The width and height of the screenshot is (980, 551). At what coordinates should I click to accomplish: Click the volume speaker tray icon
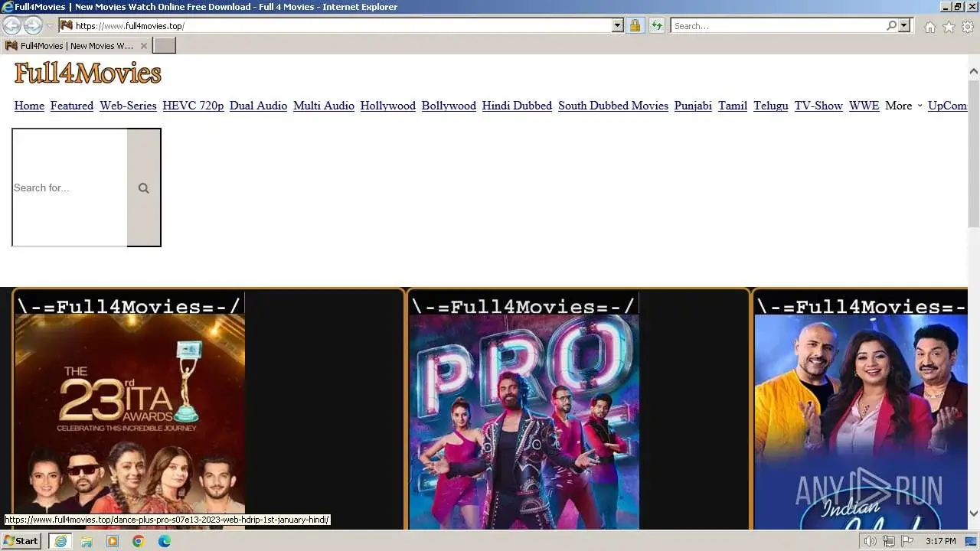pos(871,541)
